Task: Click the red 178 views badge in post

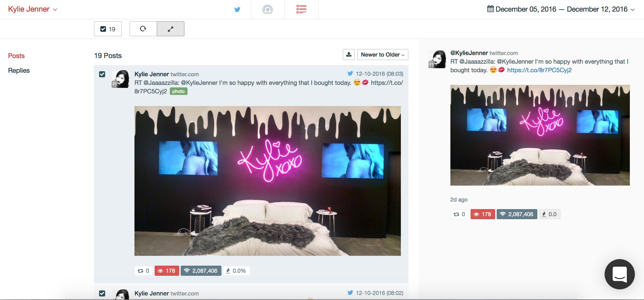Action: coord(167,271)
